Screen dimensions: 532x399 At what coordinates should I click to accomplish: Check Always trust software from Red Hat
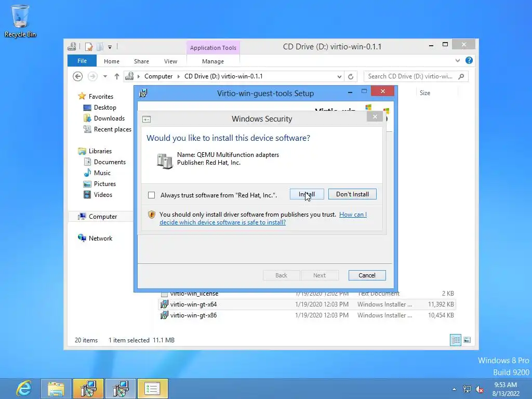[x=151, y=195]
